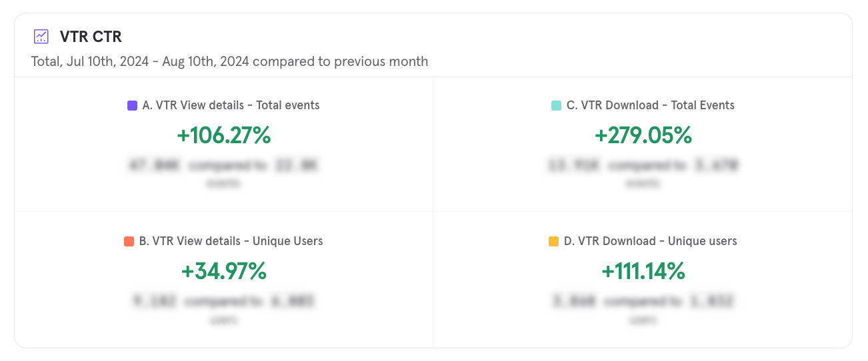The width and height of the screenshot is (868, 361).
Task: Select the VTR Download Total Events label
Action: 650,105
